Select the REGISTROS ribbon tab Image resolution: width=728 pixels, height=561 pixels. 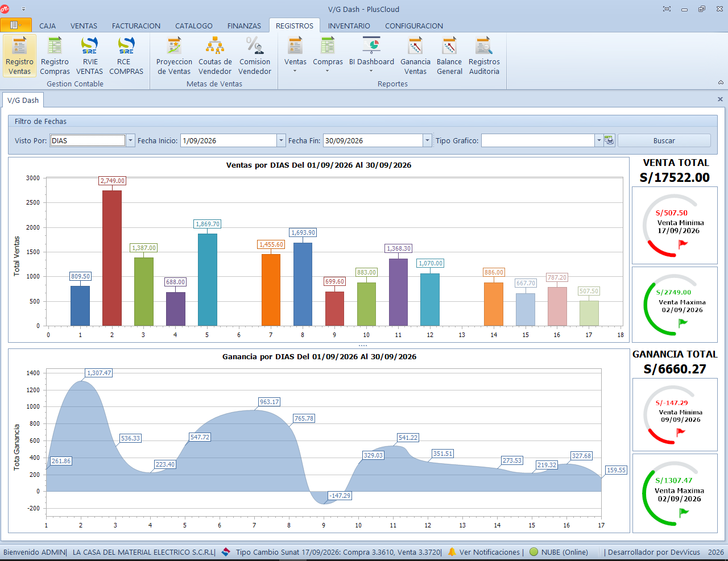click(294, 26)
